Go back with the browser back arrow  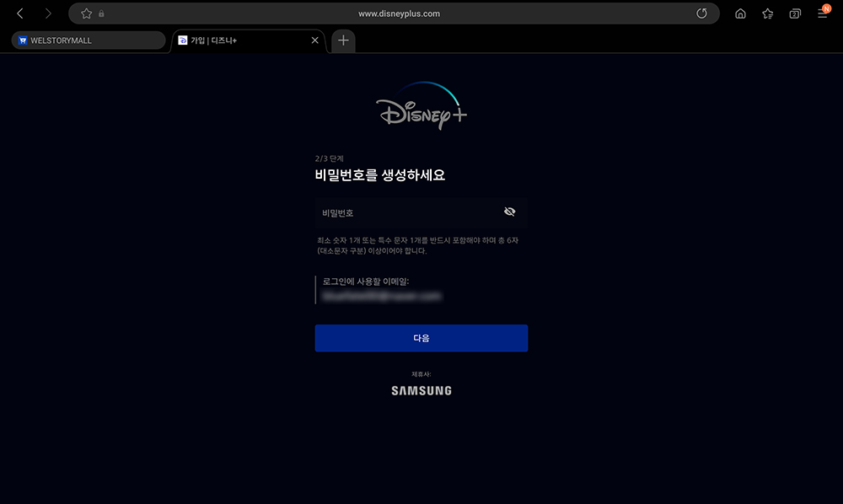[x=20, y=13]
